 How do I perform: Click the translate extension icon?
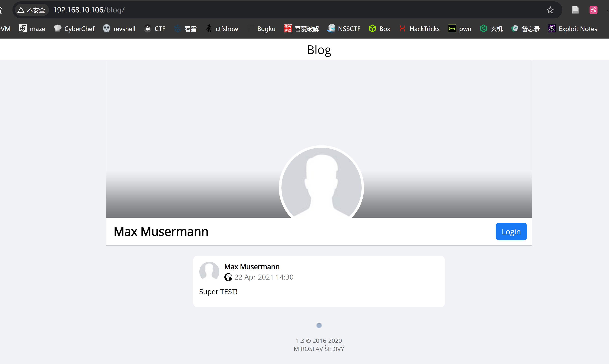click(x=593, y=10)
